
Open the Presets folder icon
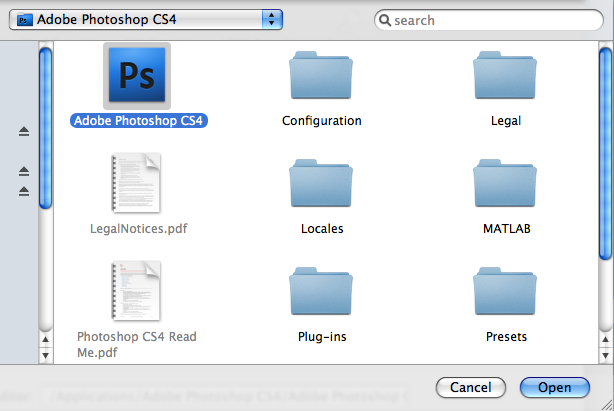tap(505, 291)
